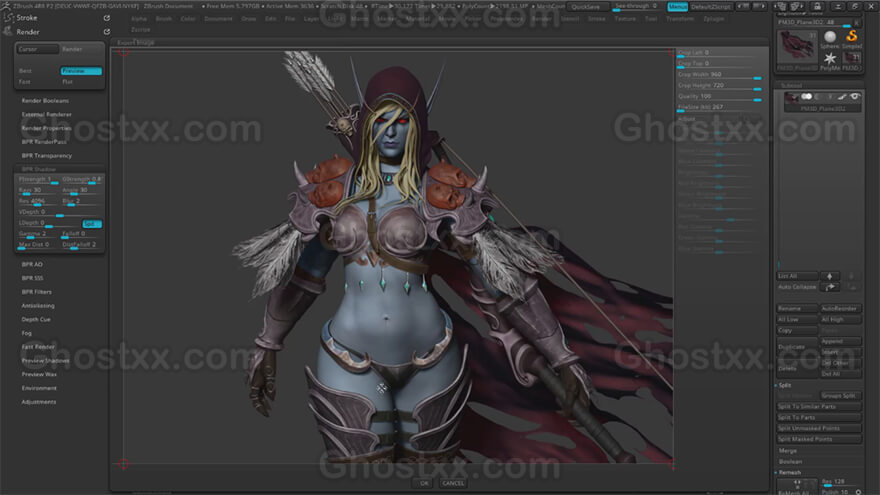Screen dimensions: 880x495
Task: Click the hide title bar icon
Action: pyautogui.click(x=837, y=6)
